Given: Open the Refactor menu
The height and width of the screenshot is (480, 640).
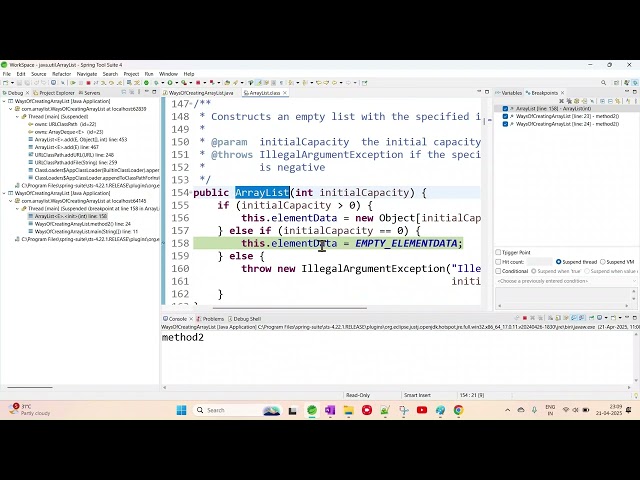Looking at the screenshot, I should pos(62,74).
